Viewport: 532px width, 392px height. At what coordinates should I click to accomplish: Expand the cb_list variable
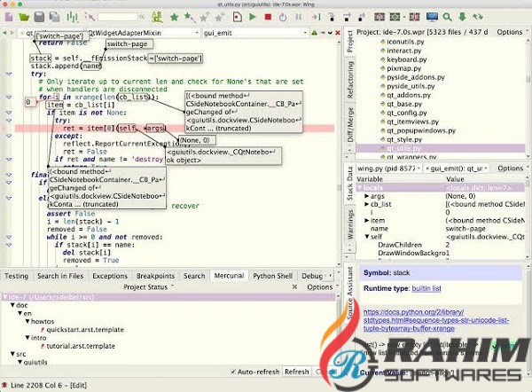(366, 204)
